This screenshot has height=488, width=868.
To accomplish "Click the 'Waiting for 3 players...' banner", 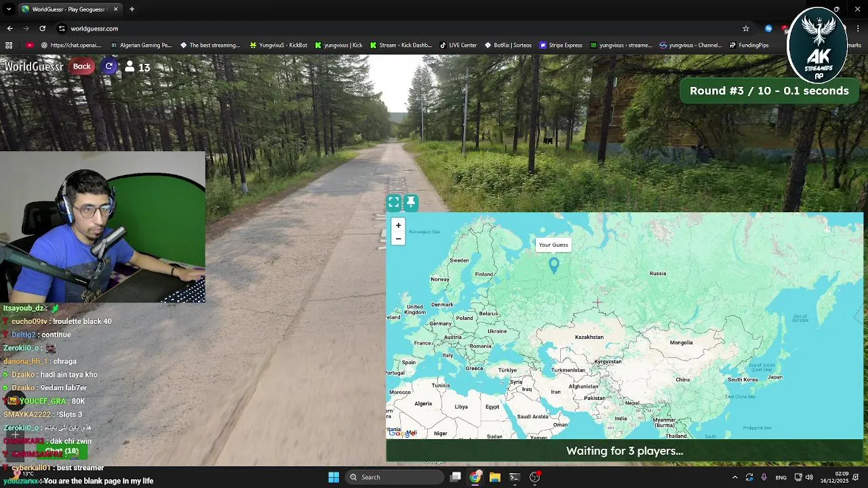I will (x=625, y=451).
